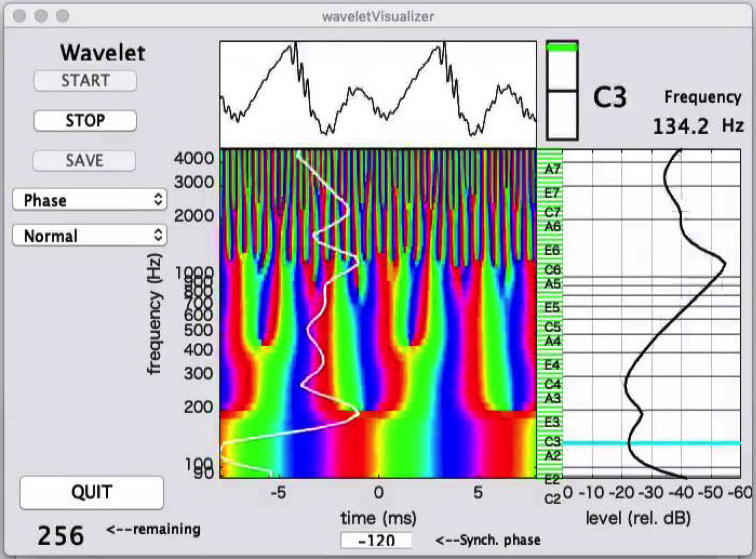Image resolution: width=756 pixels, height=559 pixels.
Task: Click the SAVE button
Action: click(x=85, y=161)
